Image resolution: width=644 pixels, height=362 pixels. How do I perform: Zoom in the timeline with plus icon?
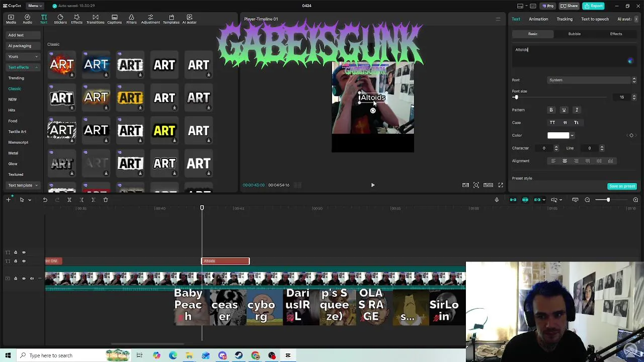click(635, 200)
